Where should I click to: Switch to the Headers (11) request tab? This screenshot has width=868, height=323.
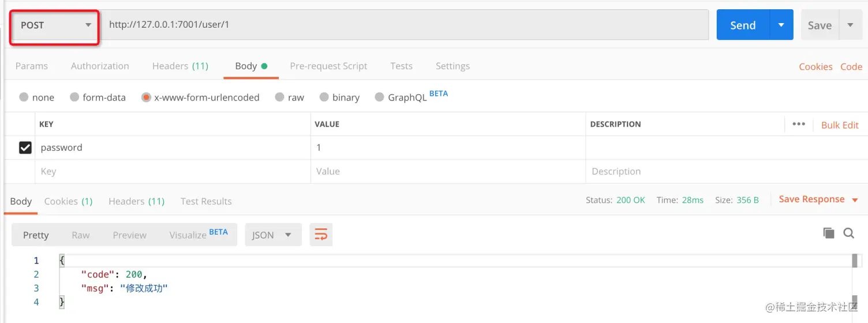[180, 66]
